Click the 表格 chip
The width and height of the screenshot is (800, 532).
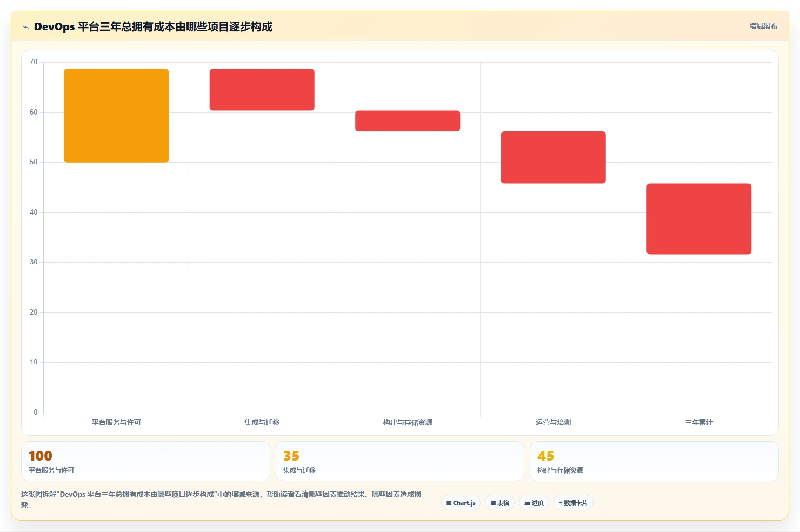500,503
